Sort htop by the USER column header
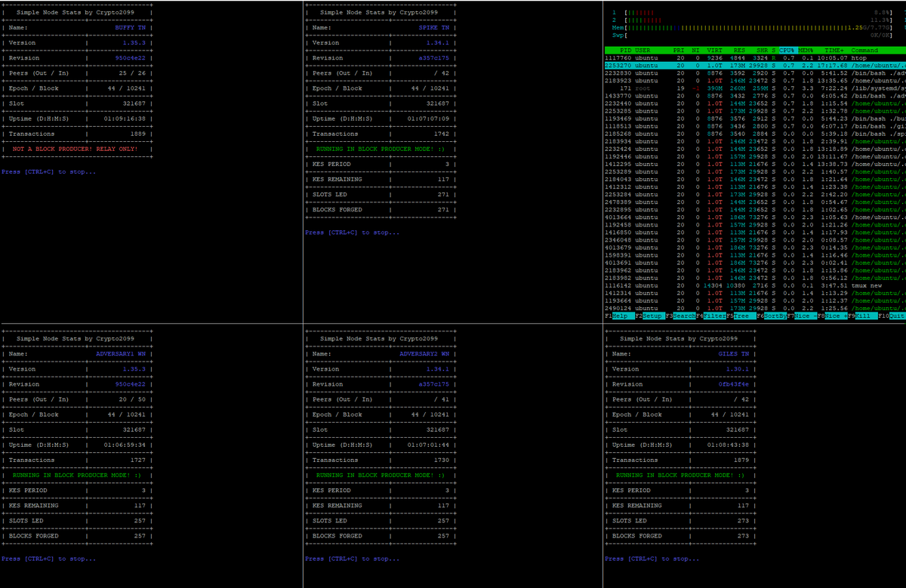Image resolution: width=906 pixels, height=588 pixels. pyautogui.click(x=643, y=51)
